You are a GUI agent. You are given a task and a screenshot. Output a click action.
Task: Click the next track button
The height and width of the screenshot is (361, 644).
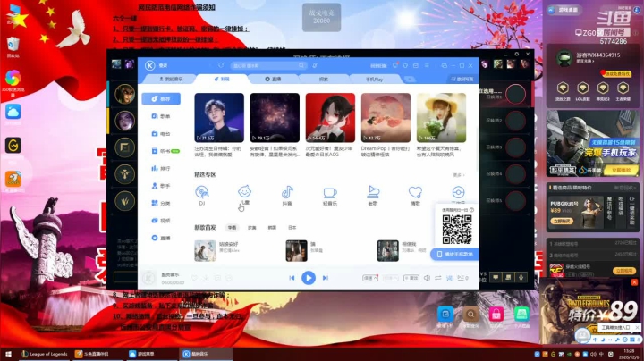click(326, 278)
